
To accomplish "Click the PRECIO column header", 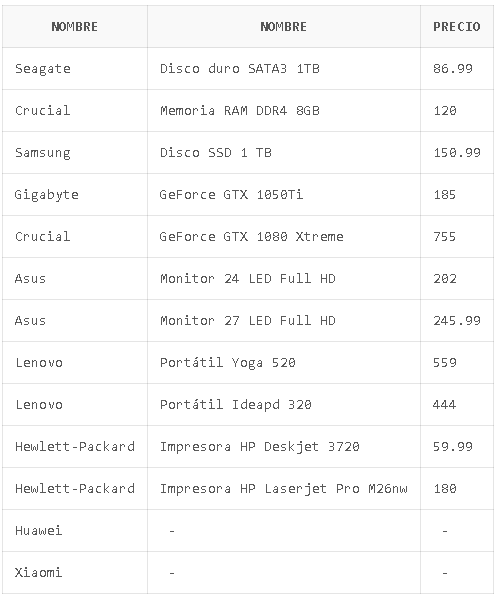I will [x=457, y=27].
